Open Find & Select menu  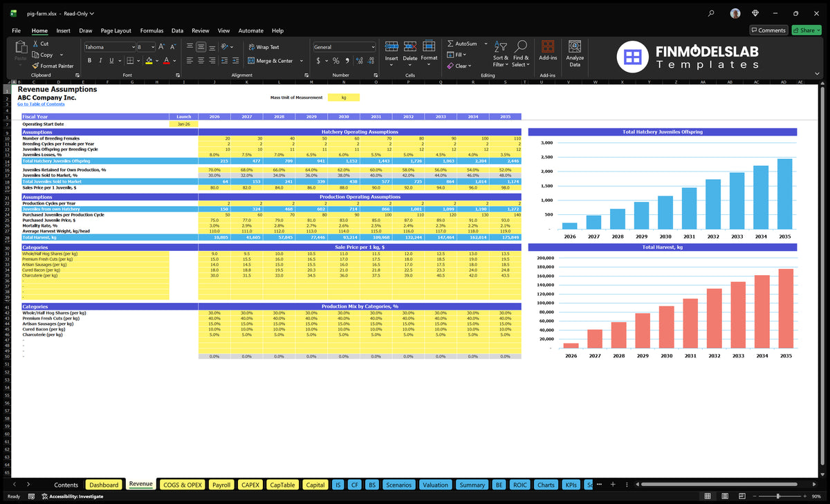tap(521, 53)
